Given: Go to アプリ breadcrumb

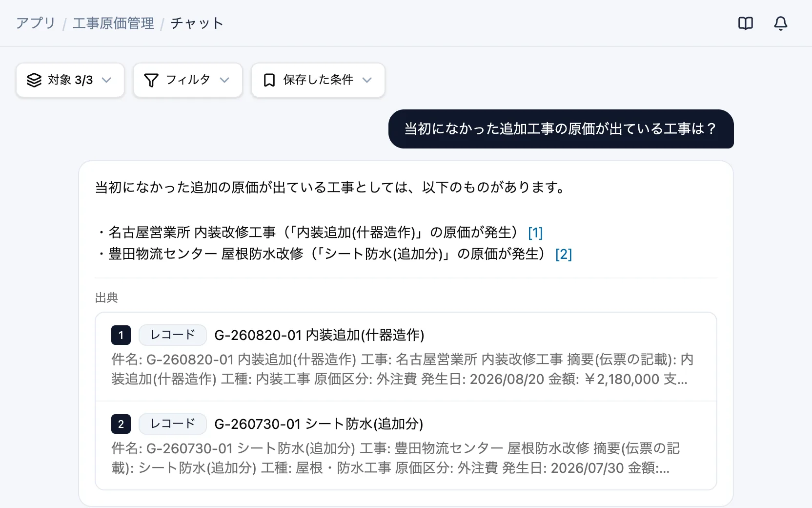Looking at the screenshot, I should [x=36, y=23].
